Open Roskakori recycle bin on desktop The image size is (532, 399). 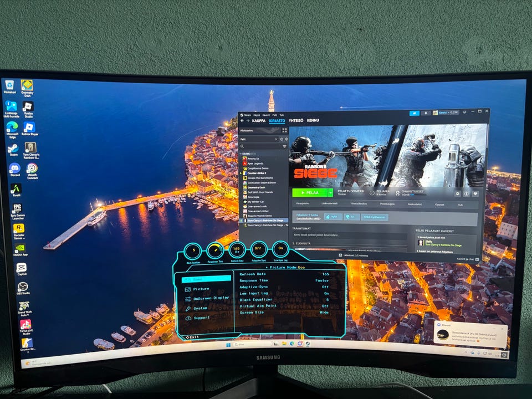point(9,86)
